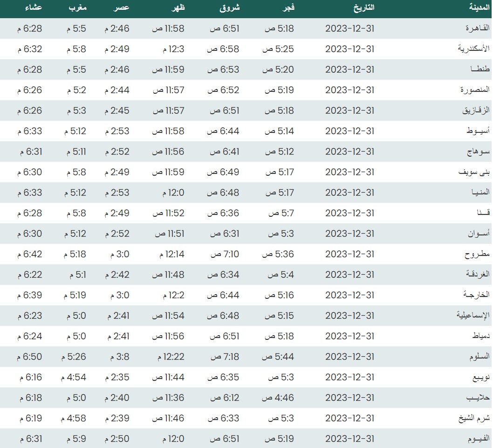Screen dimensions: 493x448
Task: Click the أسيوط row date cell
Action: (349, 131)
